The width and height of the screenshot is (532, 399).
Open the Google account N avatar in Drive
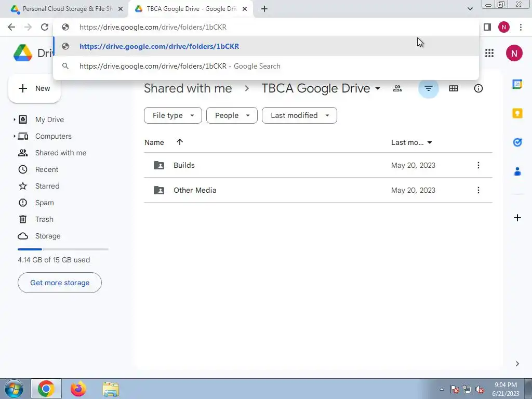coord(514,53)
